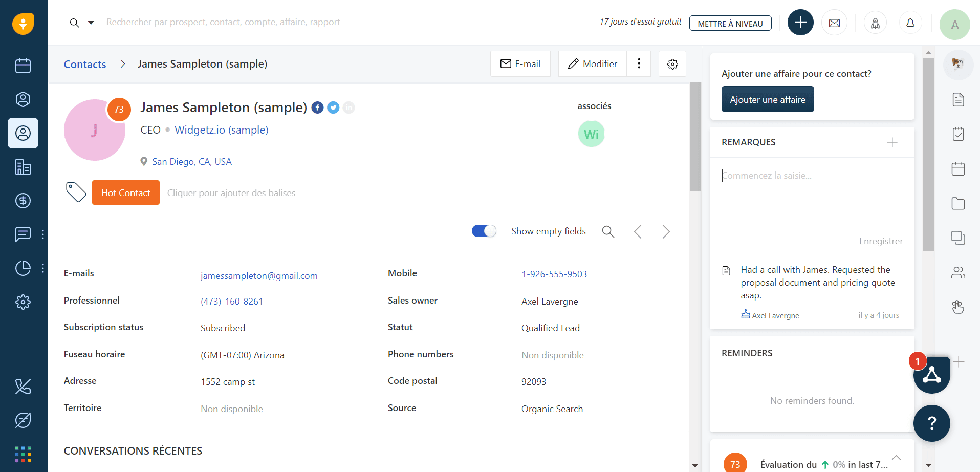Open the contact page settings gear
Screen dimensions: 980x472
tap(672, 64)
